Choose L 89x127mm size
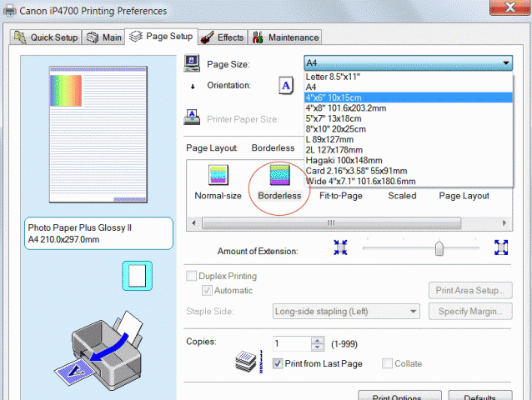Viewport: 532px width, 400px height. pyautogui.click(x=409, y=140)
